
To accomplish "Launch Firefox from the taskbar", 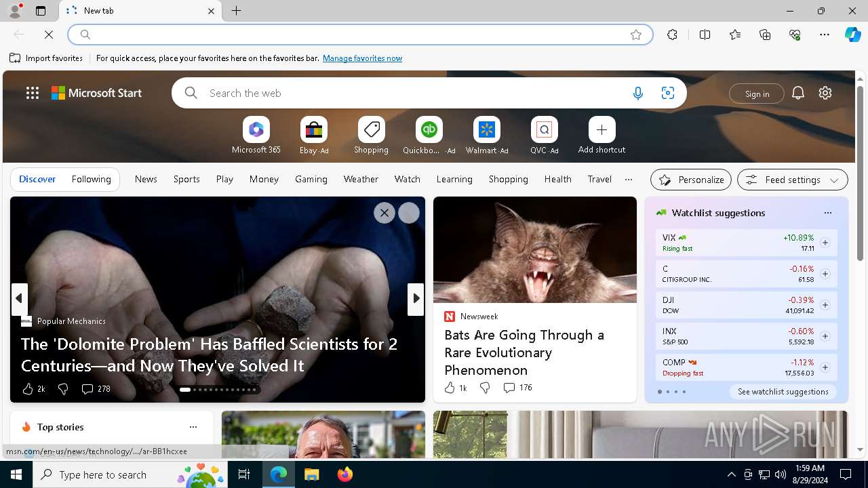I will 345,474.
